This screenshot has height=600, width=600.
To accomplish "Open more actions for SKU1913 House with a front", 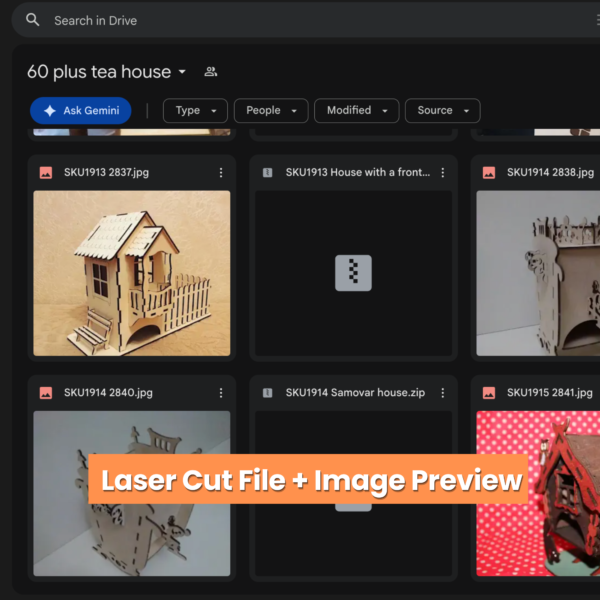I will pos(443,173).
